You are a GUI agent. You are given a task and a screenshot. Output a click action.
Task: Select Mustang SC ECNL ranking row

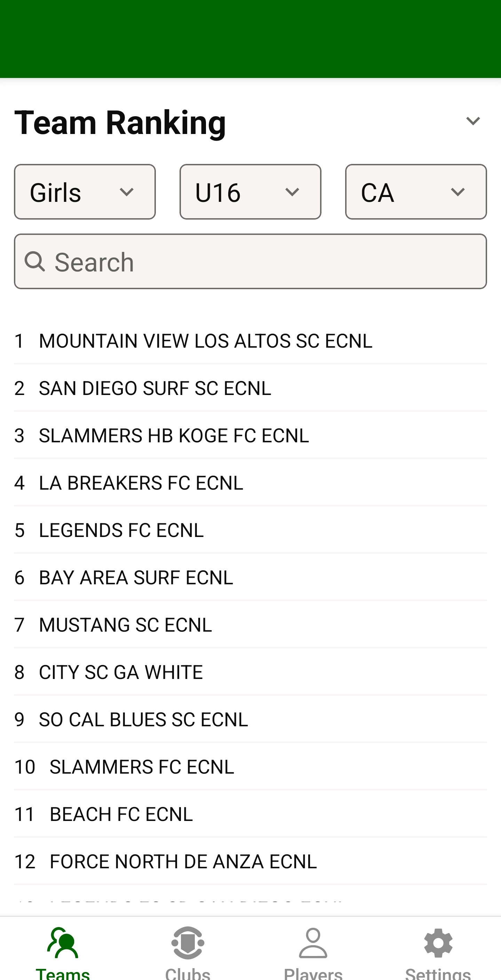pos(126,625)
